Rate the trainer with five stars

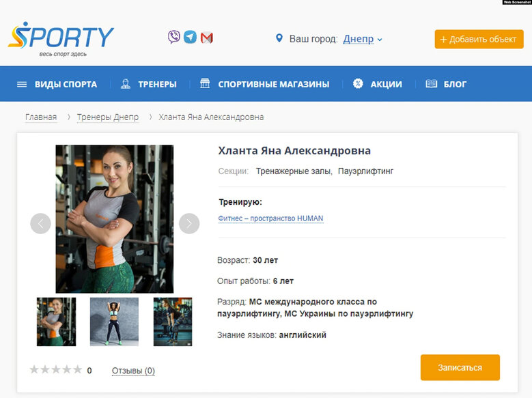pos(78,369)
